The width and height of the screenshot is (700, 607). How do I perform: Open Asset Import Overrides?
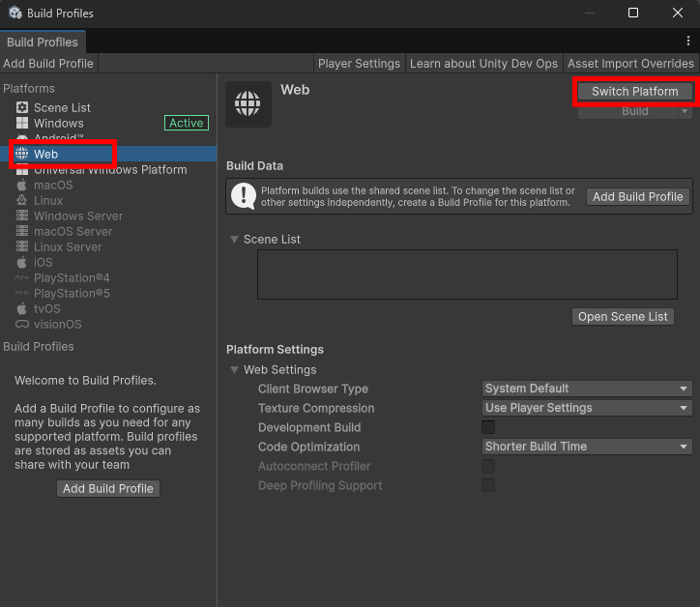630,64
